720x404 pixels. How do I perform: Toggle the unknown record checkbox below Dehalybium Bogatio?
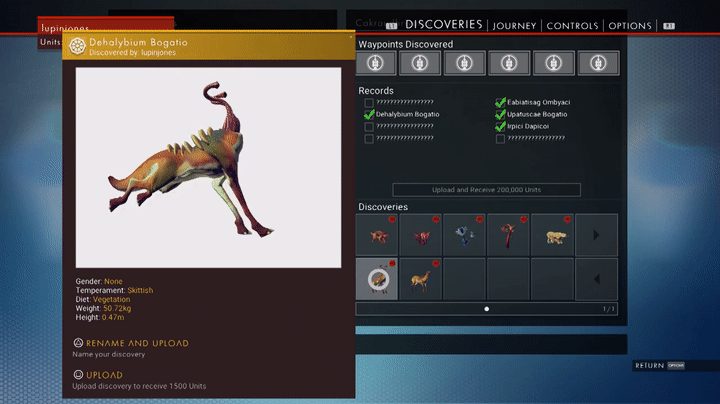click(x=369, y=126)
